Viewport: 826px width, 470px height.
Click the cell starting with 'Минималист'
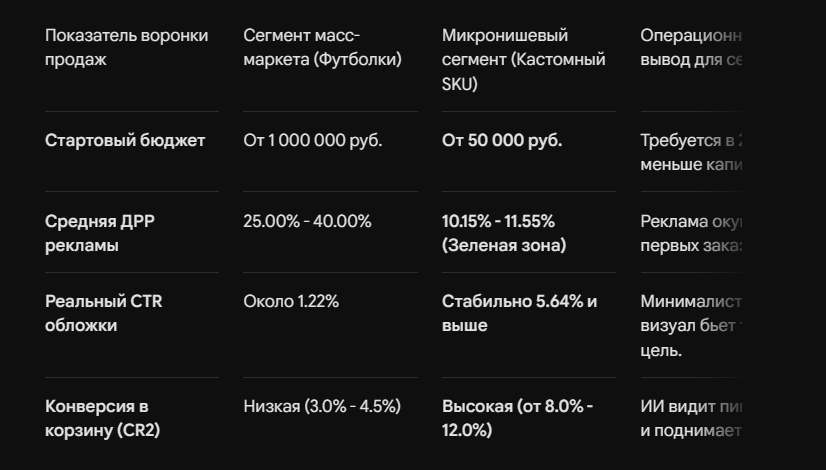coord(691,326)
